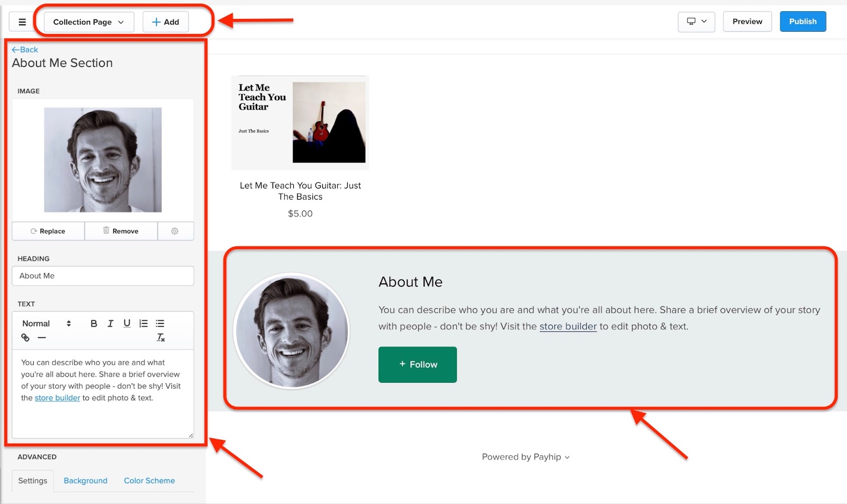Toggle underline formatting
The image size is (847, 504).
pyautogui.click(x=127, y=323)
